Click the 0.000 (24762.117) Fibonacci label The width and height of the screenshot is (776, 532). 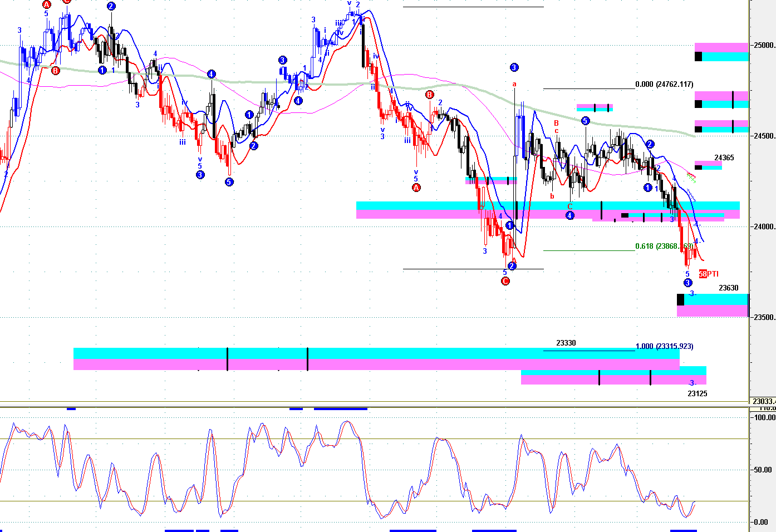click(x=664, y=85)
